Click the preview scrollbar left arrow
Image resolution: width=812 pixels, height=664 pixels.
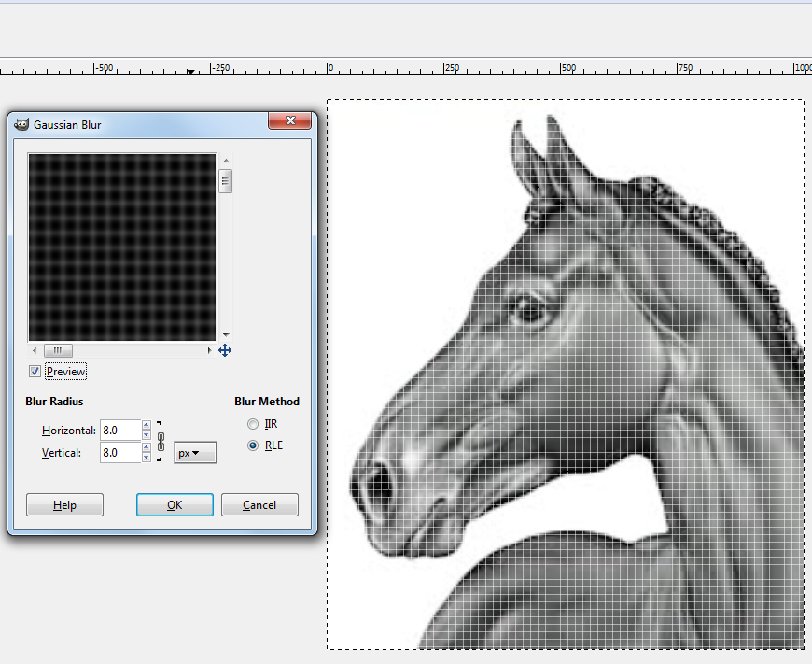(x=34, y=350)
